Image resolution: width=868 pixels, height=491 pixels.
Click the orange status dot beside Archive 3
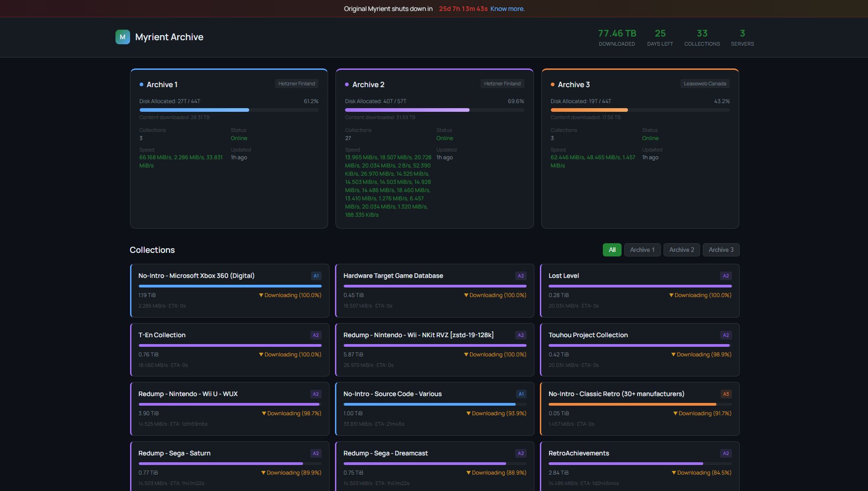(553, 85)
